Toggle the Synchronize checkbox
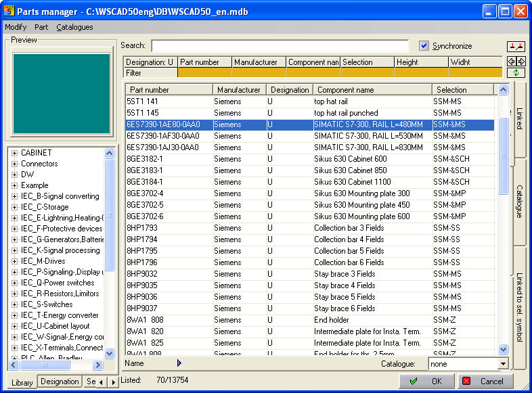532x393 pixels. click(424, 46)
